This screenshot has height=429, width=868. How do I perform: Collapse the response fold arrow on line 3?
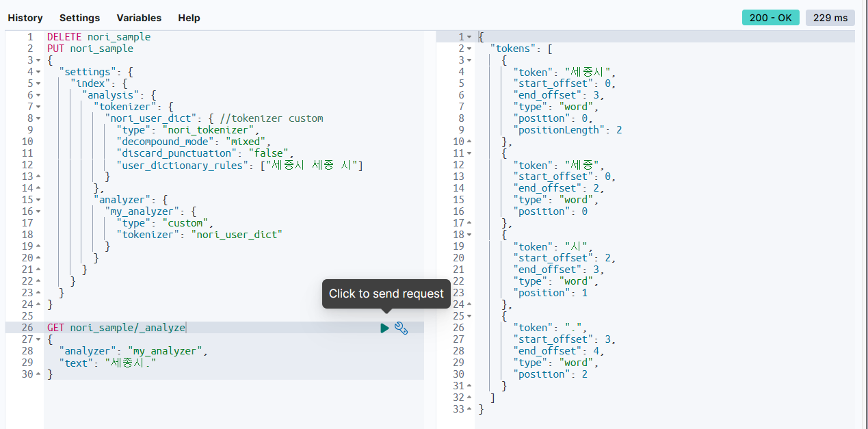coord(469,60)
